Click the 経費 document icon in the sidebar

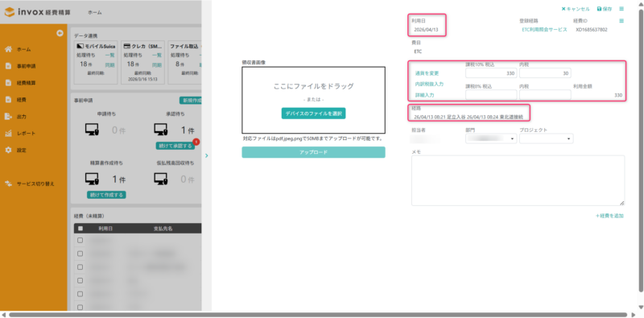tap(8, 100)
